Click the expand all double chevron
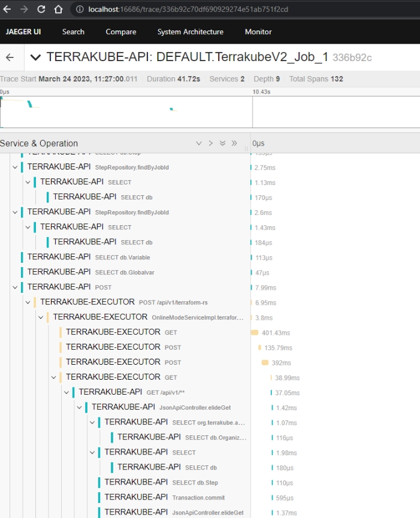This screenshot has height=518, width=420. click(222, 144)
